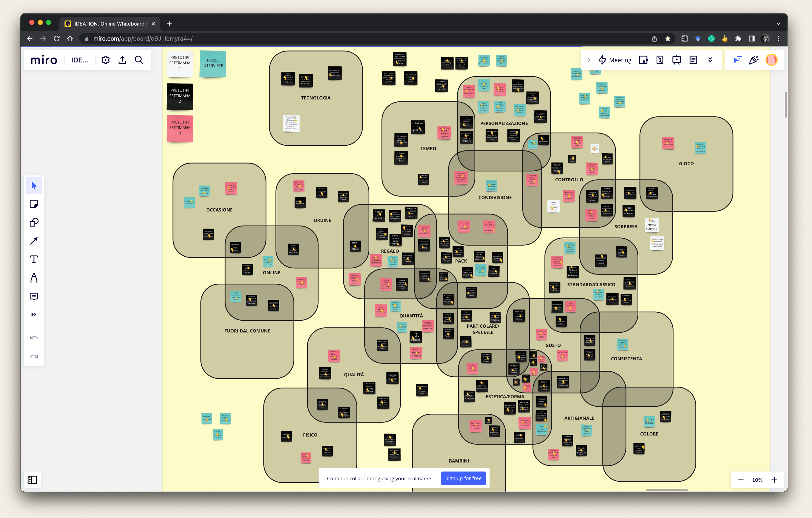Start presentation mode icon

[x=676, y=60]
